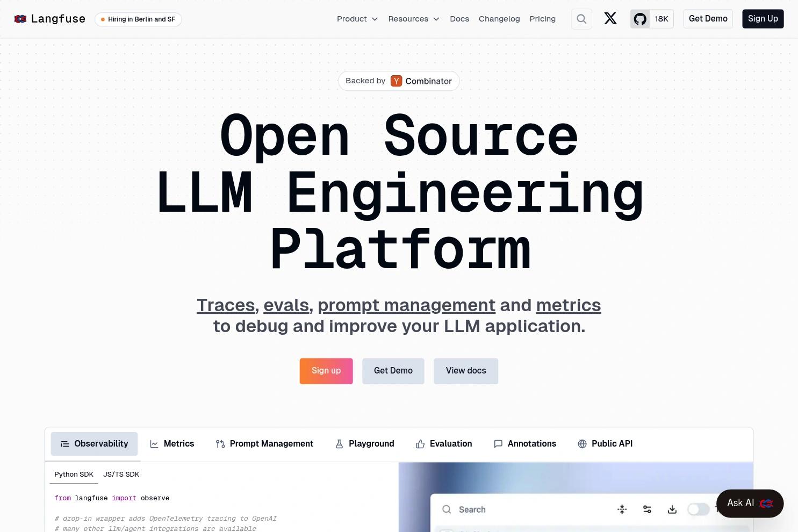Open the Annotations tab
Screen dimensions: 798x532
coord(525,444)
